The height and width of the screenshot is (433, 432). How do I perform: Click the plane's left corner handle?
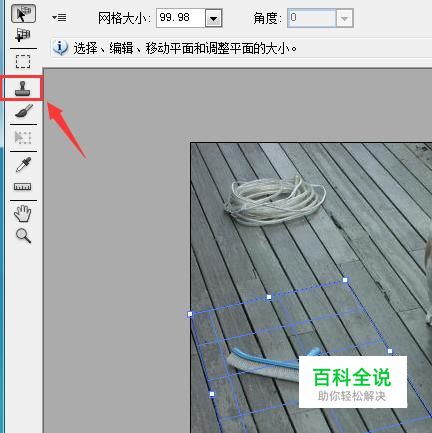coord(190,314)
